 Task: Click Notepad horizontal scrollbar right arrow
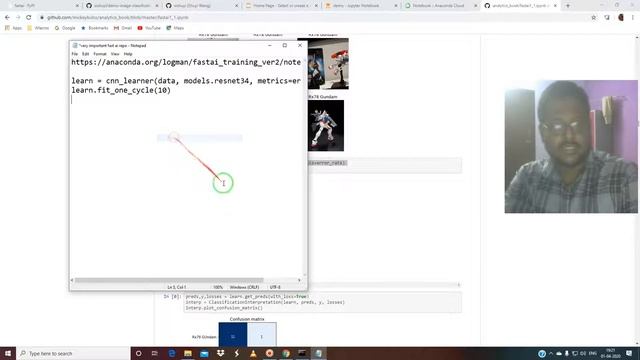click(299, 280)
